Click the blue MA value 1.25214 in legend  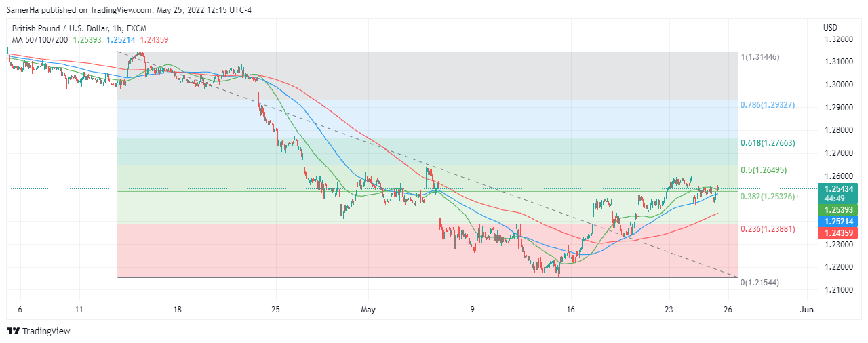121,39
